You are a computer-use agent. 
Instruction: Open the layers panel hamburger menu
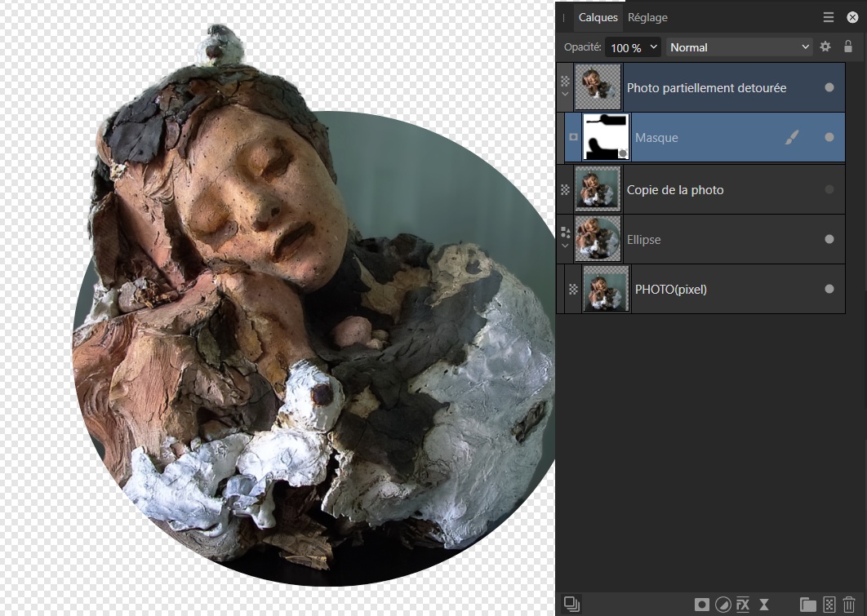point(829,18)
